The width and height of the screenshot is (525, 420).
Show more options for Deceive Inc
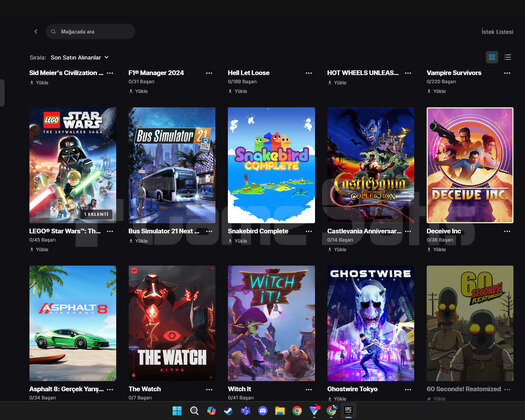[x=507, y=231]
